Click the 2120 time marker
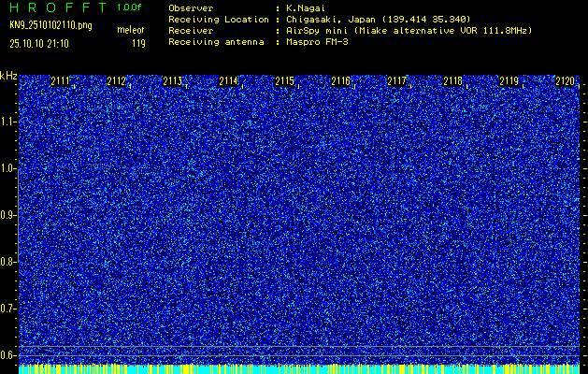This screenshot has width=588, height=374. 565,81
